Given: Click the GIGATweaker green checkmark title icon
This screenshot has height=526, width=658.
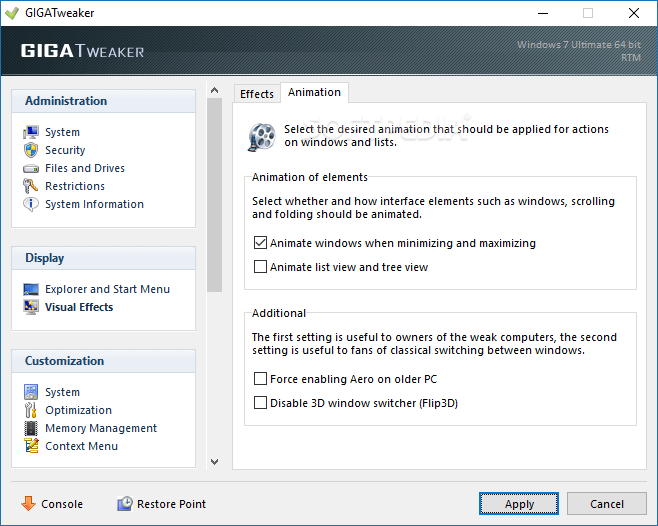Looking at the screenshot, I should (12, 13).
